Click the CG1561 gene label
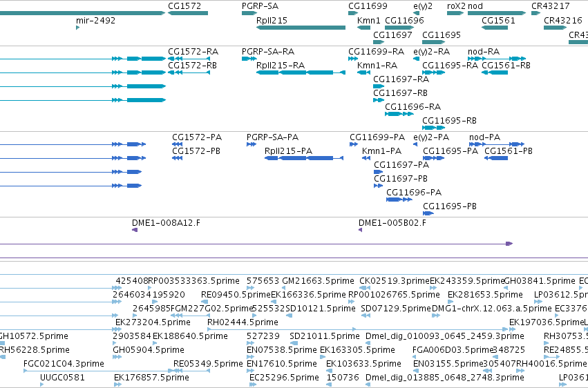The image size is (588, 388). [498, 20]
